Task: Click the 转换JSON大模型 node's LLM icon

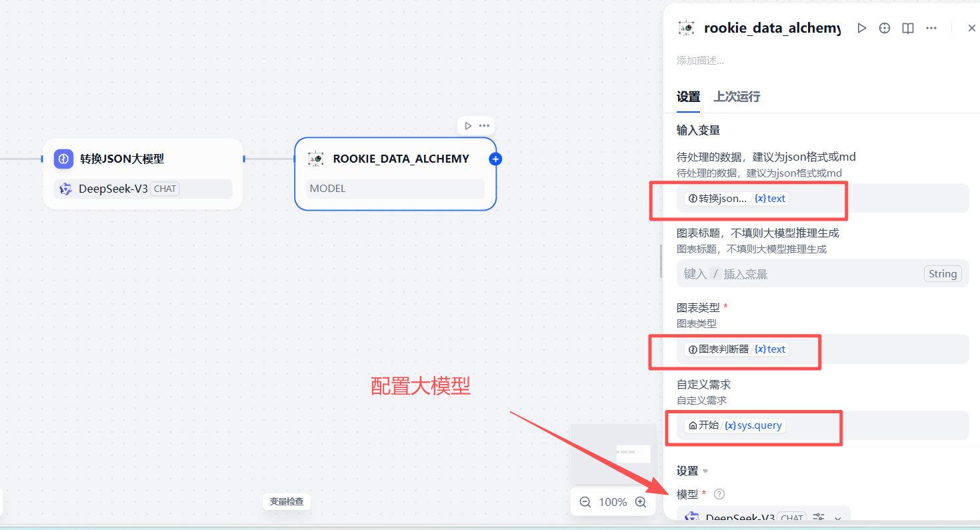Action: [x=64, y=159]
